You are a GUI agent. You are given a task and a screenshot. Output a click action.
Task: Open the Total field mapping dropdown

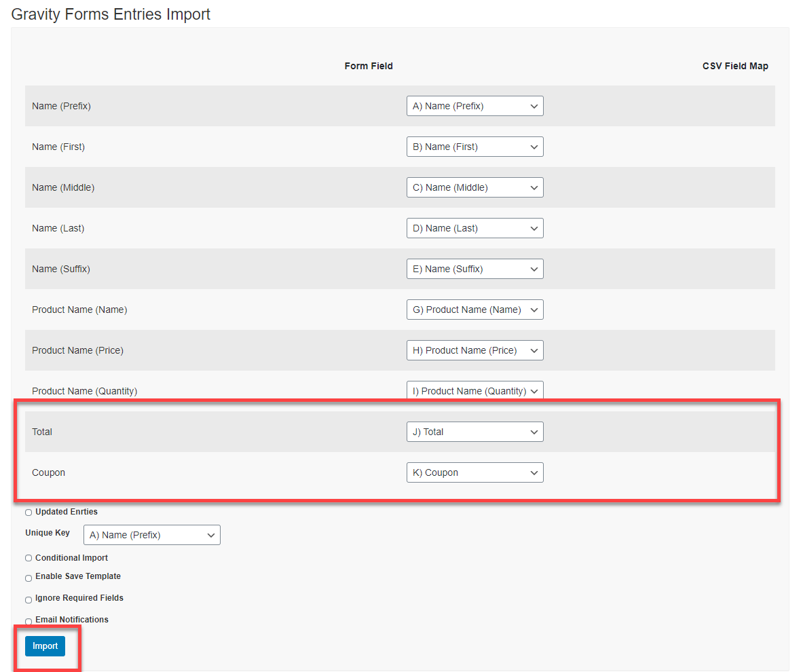pyautogui.click(x=474, y=432)
